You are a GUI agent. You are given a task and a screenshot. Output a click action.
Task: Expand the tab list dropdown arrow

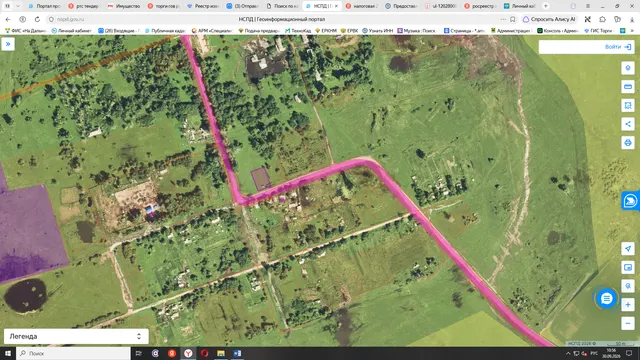click(18, 6)
